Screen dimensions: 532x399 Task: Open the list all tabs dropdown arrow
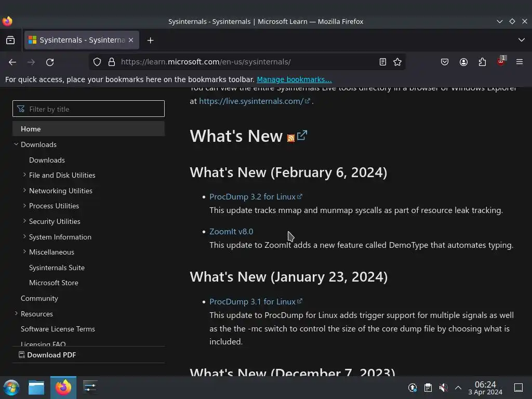click(x=522, y=40)
